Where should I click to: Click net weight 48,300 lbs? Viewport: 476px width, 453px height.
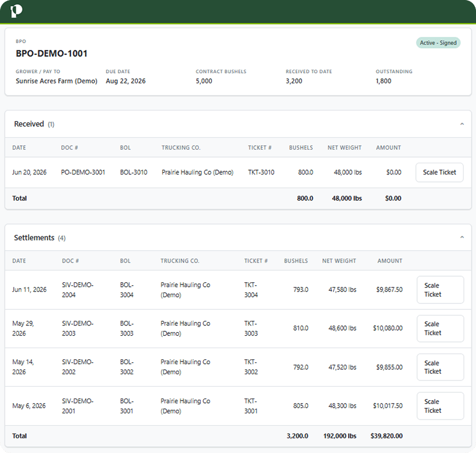(342, 405)
